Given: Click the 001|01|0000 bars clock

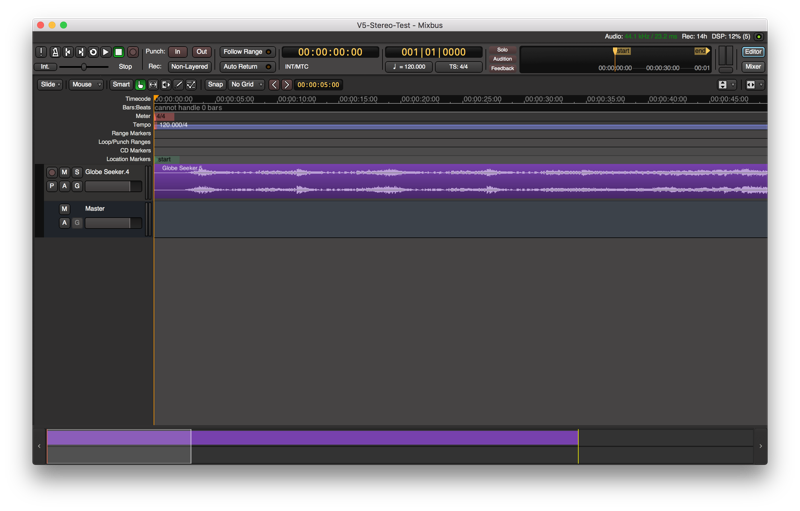Looking at the screenshot, I should click(x=434, y=52).
